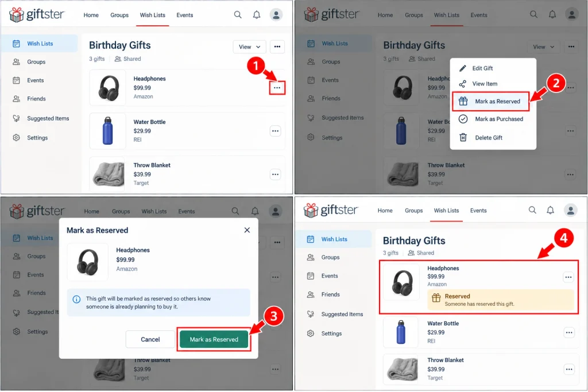Open Events nav tab in step 1 screenshot
The width and height of the screenshot is (588, 392).
[185, 15]
